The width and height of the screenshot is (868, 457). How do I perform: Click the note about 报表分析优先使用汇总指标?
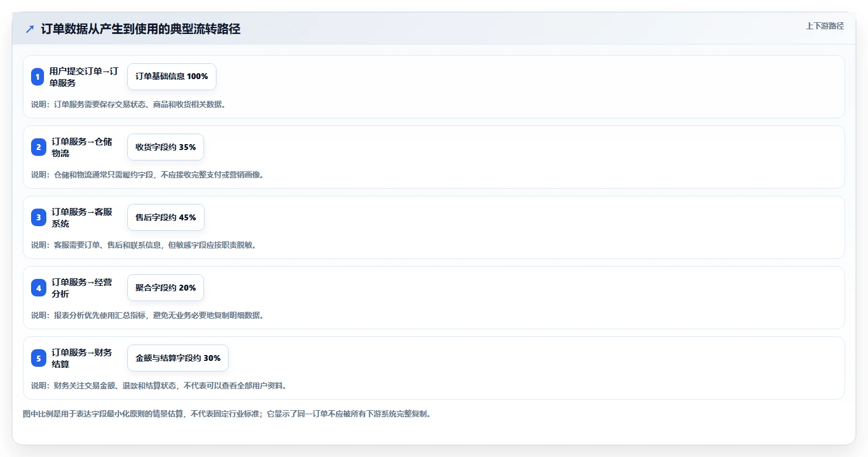click(148, 315)
